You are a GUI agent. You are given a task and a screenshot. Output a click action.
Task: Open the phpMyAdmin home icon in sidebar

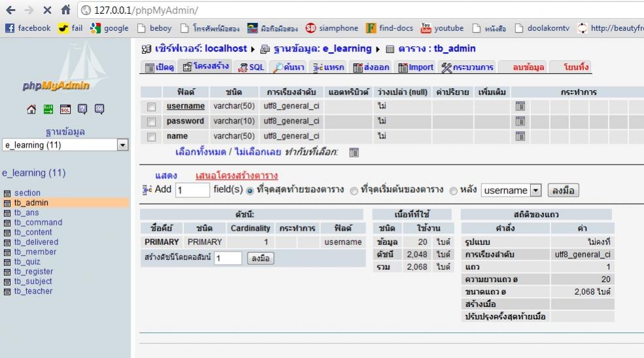(x=31, y=109)
